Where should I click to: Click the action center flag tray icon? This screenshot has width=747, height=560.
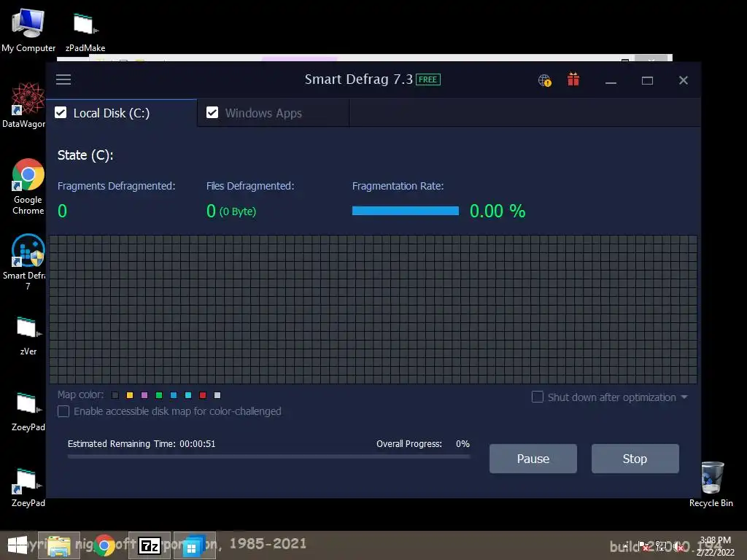coord(643,546)
